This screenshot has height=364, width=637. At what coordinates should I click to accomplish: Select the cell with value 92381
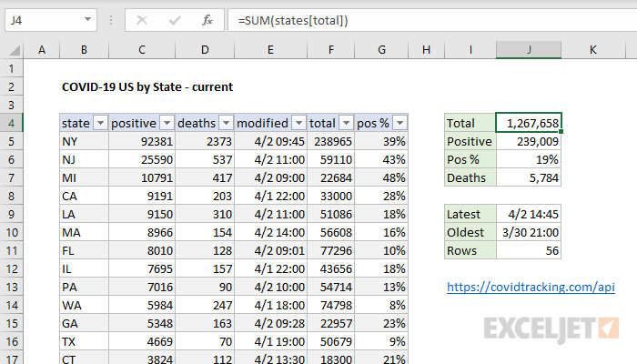[142, 141]
